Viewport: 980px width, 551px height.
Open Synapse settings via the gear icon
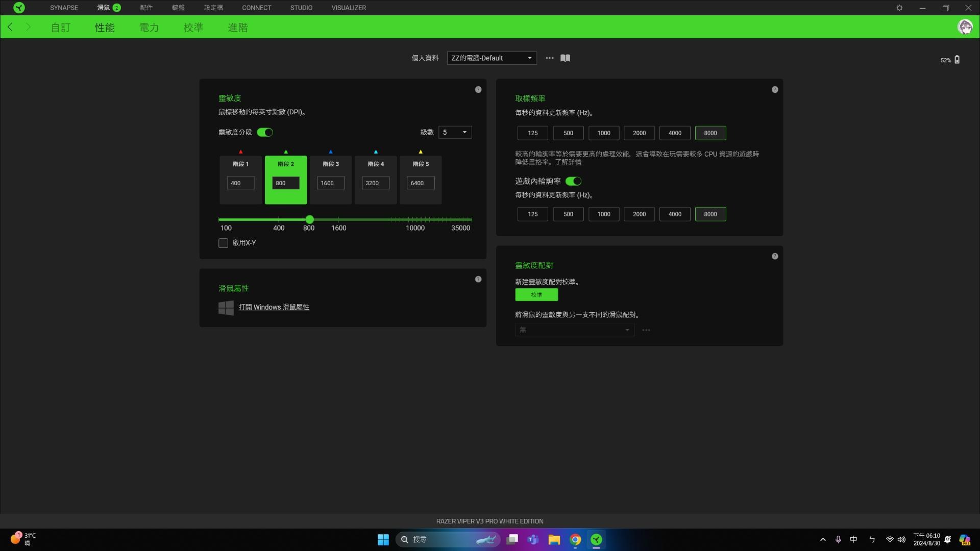(x=900, y=8)
